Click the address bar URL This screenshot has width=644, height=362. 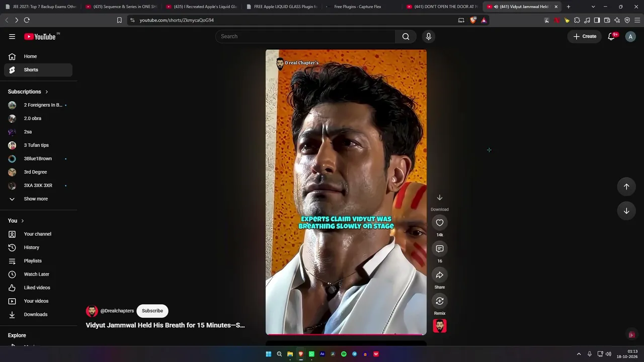[177, 20]
